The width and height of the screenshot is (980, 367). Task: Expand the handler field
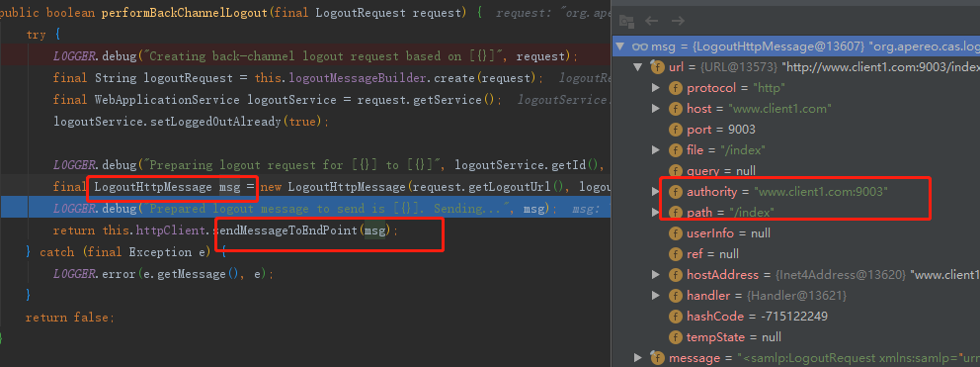pyautogui.click(x=656, y=296)
